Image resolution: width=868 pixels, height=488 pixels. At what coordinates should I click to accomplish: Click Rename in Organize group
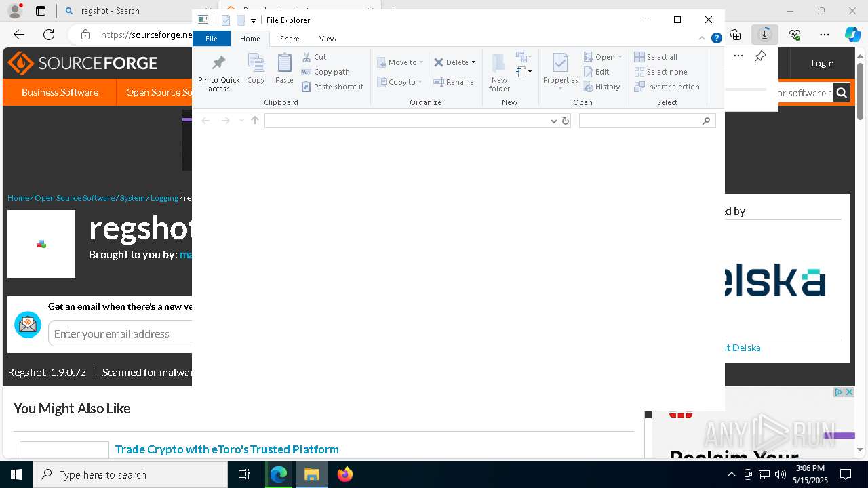click(454, 82)
